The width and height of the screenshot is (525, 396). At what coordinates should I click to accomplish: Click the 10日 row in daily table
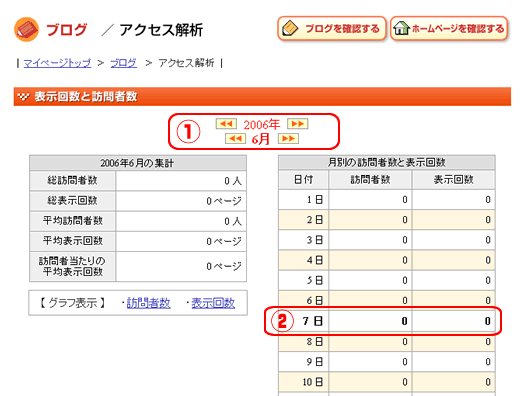(387, 382)
